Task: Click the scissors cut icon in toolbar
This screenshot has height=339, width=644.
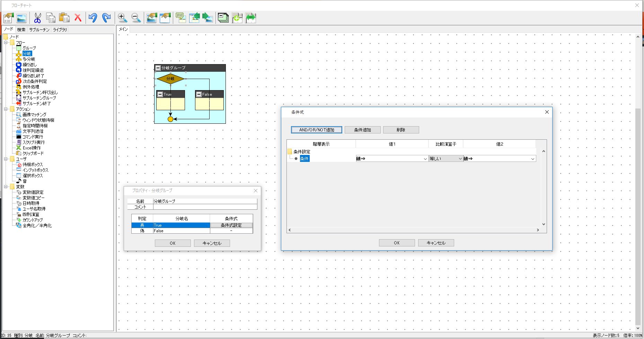Action: click(37, 18)
